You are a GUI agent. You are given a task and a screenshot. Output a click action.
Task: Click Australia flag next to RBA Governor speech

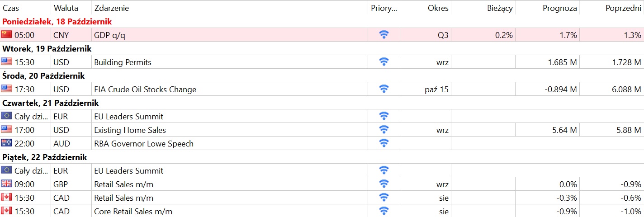6,143
